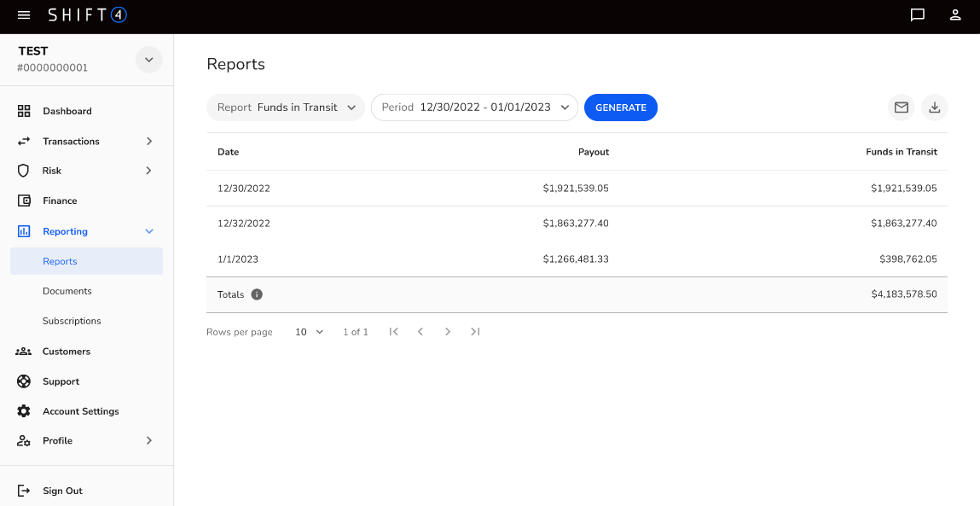Go to the next results page
Image resolution: width=980 pixels, height=506 pixels.
coord(448,332)
